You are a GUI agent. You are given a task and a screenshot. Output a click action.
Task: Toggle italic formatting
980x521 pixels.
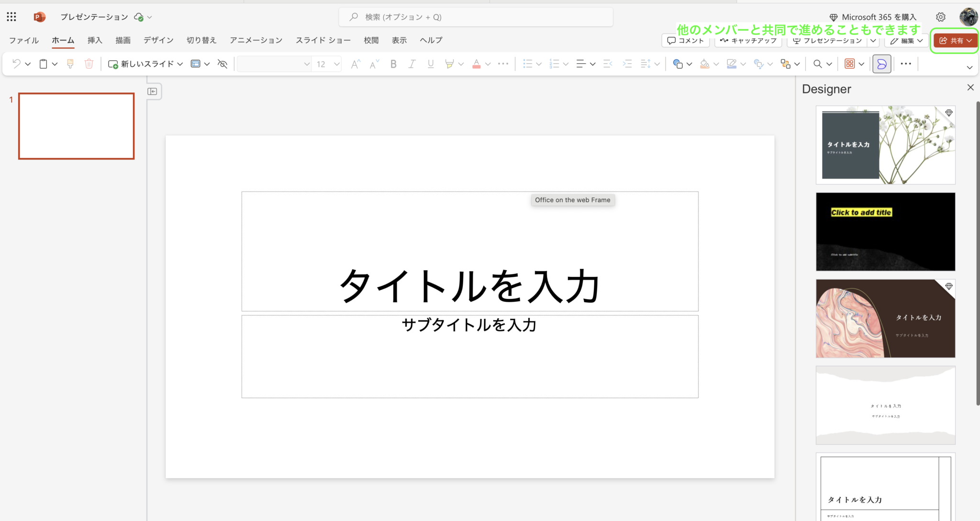412,64
